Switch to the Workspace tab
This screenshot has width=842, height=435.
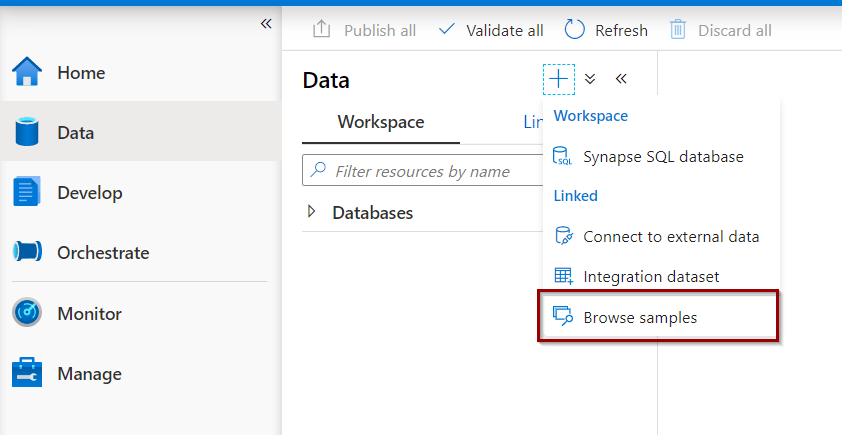click(x=381, y=122)
